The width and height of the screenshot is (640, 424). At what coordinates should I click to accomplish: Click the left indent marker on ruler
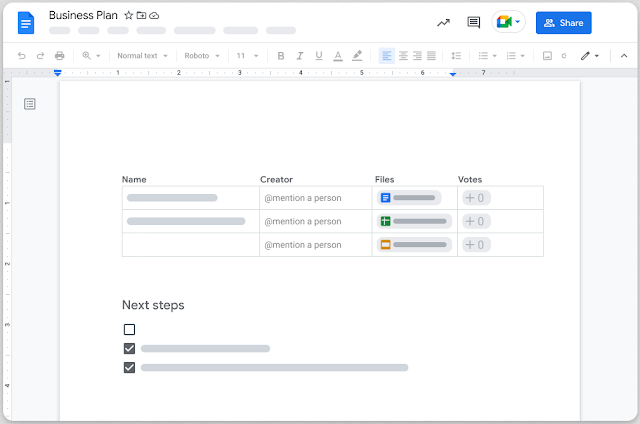(58, 73)
